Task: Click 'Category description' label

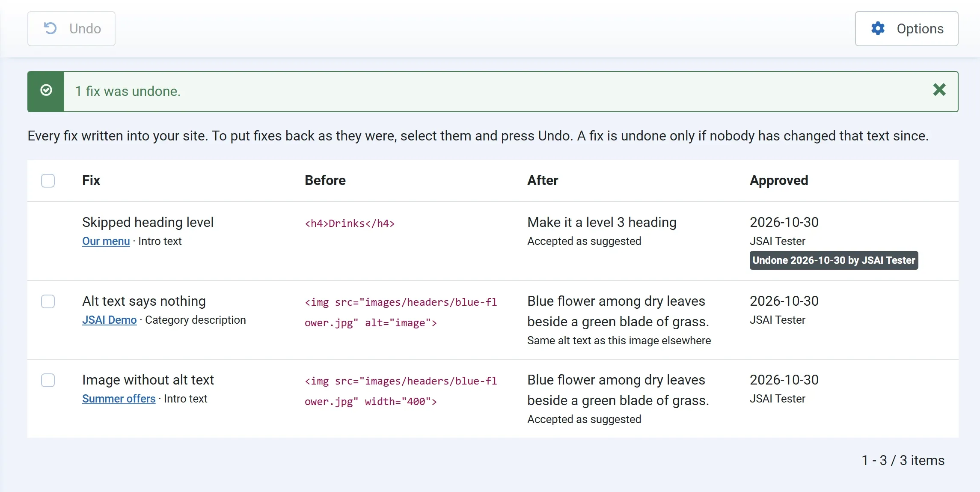Action: pyautogui.click(x=195, y=320)
